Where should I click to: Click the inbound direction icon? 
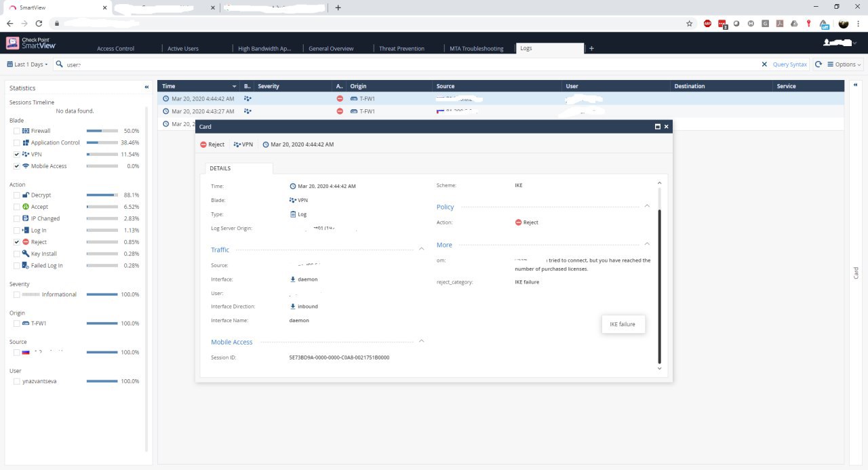tap(293, 307)
